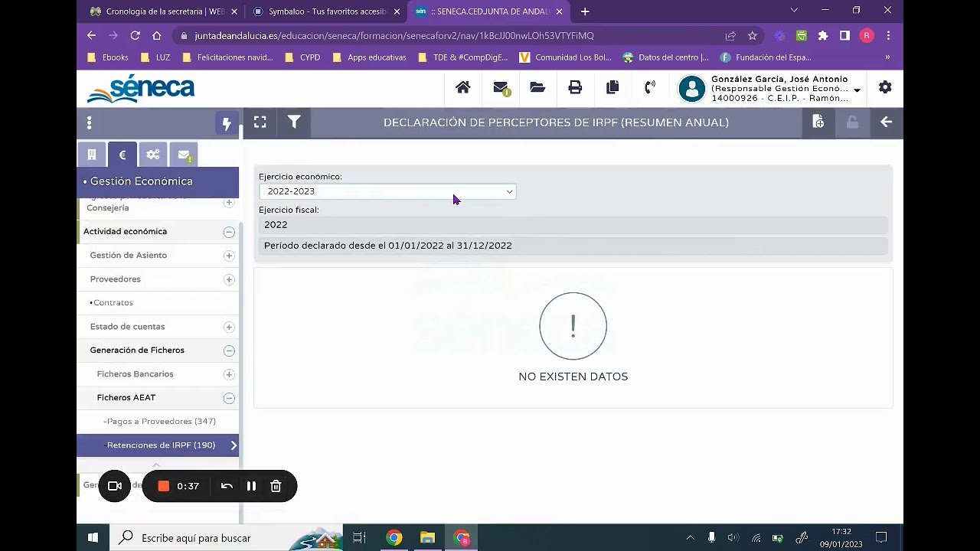Pause the screen recording

[x=251, y=486]
